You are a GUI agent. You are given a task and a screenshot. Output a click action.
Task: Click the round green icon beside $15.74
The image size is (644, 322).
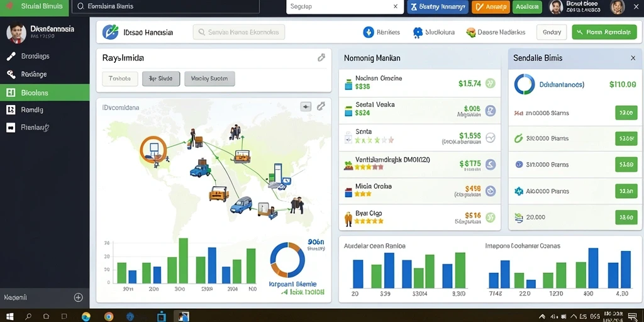pyautogui.click(x=490, y=84)
